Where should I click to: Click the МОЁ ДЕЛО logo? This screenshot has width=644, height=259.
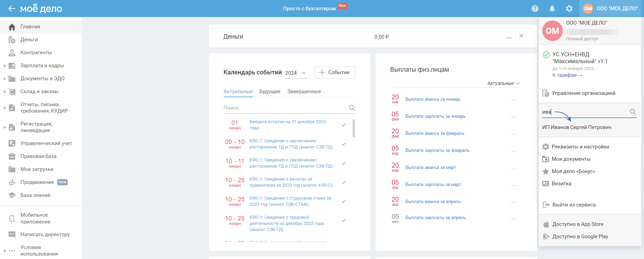[x=41, y=8]
